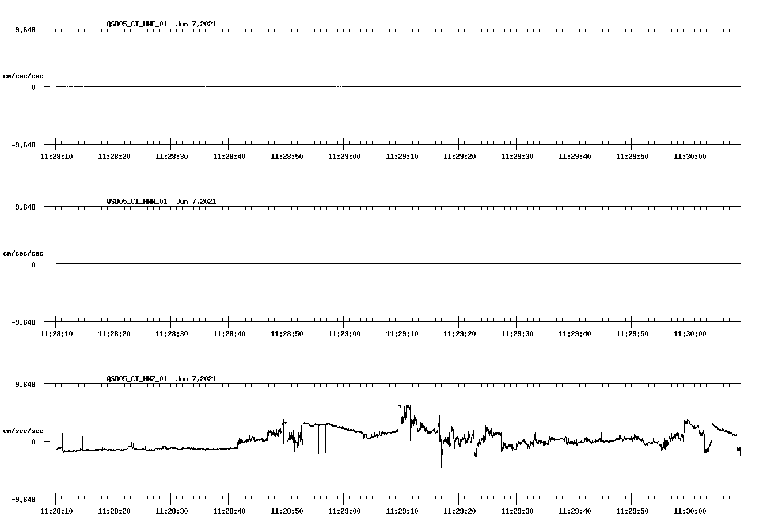
Task: Select 11:28:50 time label under HNN plot
Action: click(287, 334)
